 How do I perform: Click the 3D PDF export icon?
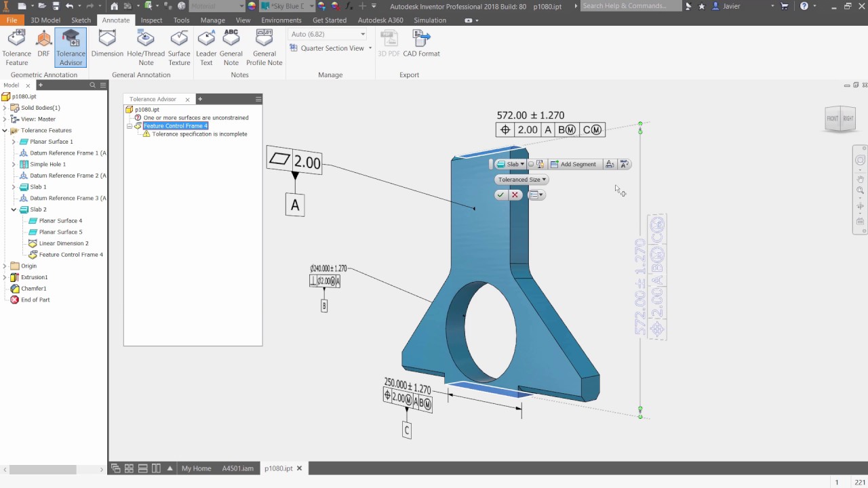click(389, 44)
